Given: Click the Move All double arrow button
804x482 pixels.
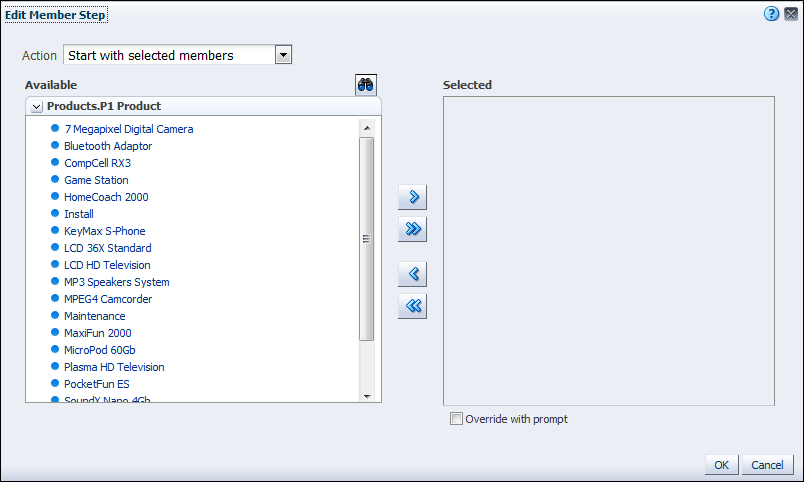Looking at the screenshot, I should point(412,230).
